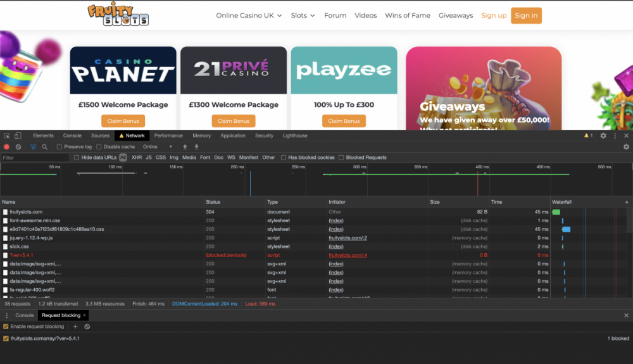This screenshot has height=364, width=633.
Task: Check Hide data URLs option
Action: 77,158
